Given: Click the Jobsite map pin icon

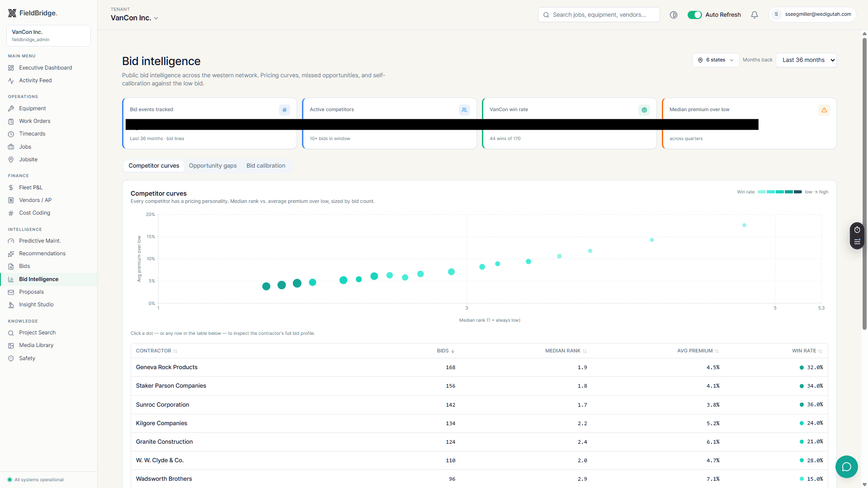Looking at the screenshot, I should click(11, 160).
